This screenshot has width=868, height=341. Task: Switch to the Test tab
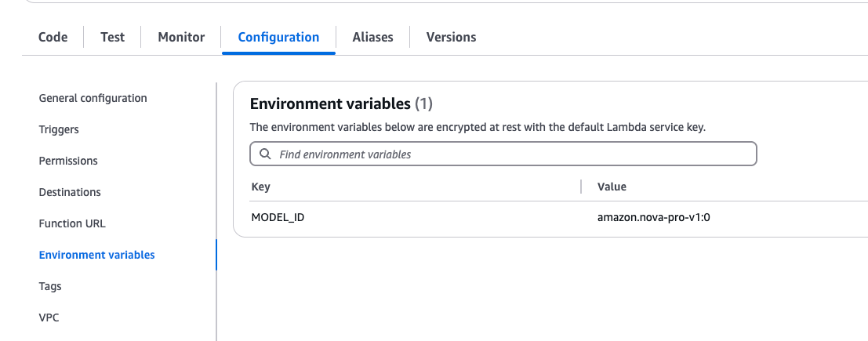[112, 37]
